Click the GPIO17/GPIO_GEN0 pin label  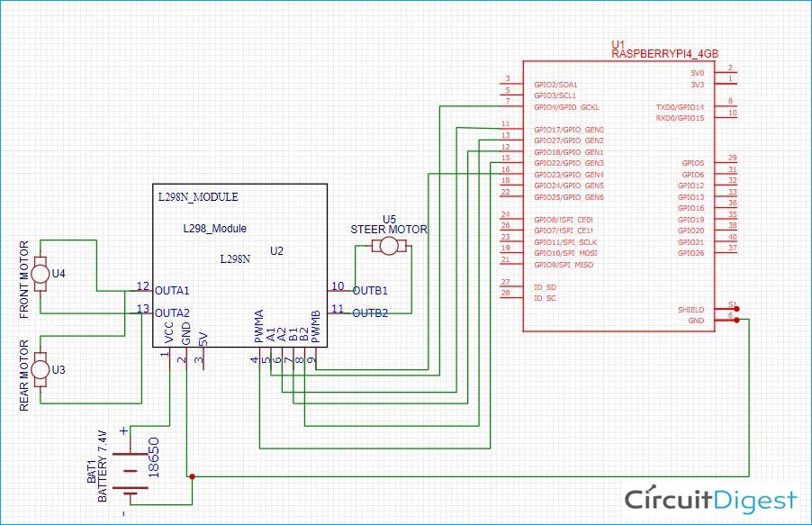click(x=569, y=130)
